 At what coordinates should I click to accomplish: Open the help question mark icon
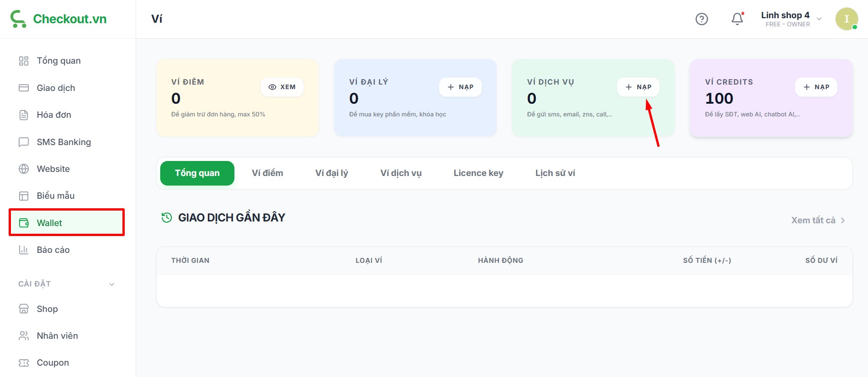point(701,19)
